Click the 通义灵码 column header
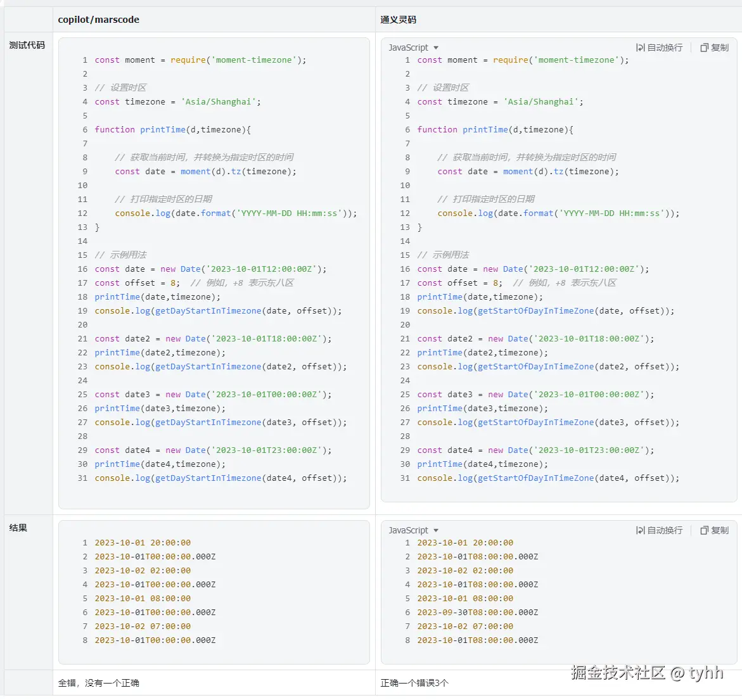Image resolution: width=742 pixels, height=700 pixels. coord(399,20)
